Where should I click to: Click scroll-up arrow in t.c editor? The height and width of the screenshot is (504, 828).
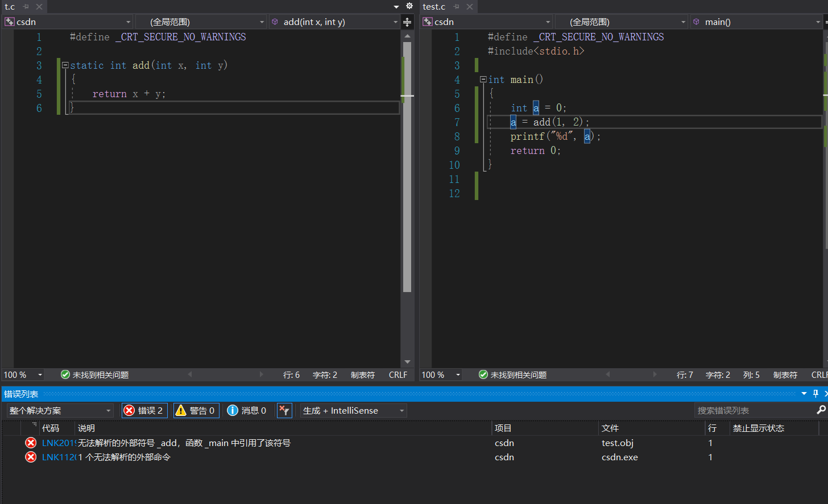pyautogui.click(x=407, y=36)
